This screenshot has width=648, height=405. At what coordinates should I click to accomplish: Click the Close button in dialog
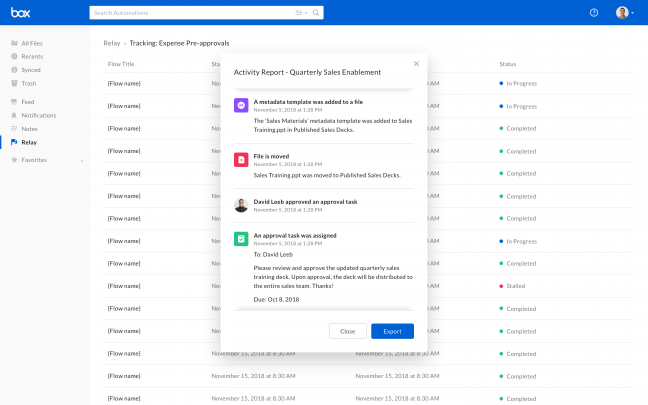pyautogui.click(x=348, y=331)
